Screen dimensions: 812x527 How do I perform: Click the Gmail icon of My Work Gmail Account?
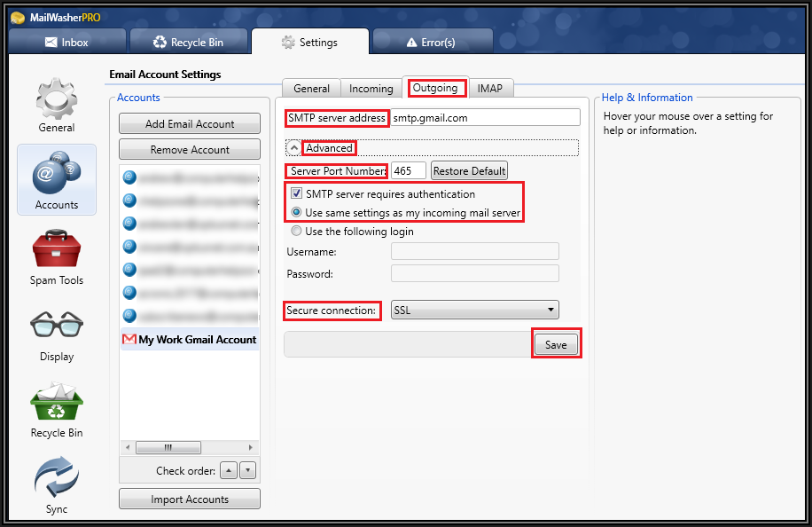click(x=129, y=340)
